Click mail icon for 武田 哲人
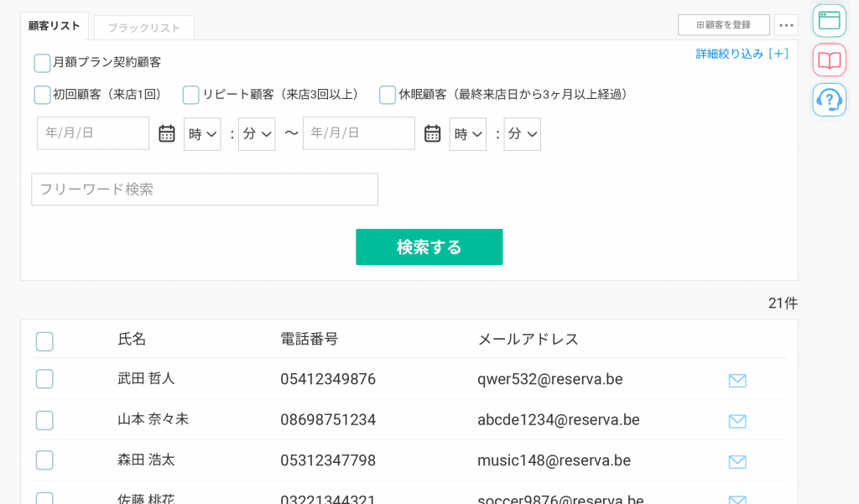This screenshot has width=859, height=504. pyautogui.click(x=737, y=381)
